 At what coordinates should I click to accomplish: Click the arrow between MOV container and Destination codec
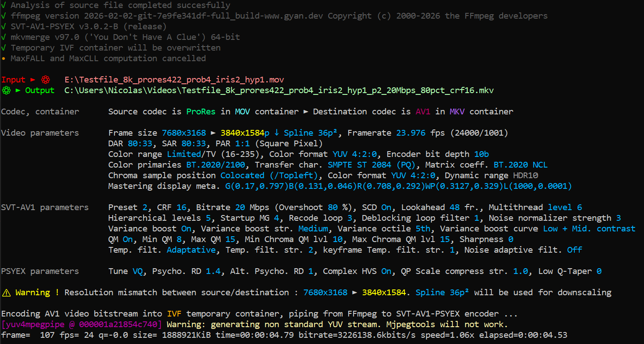tap(305, 112)
